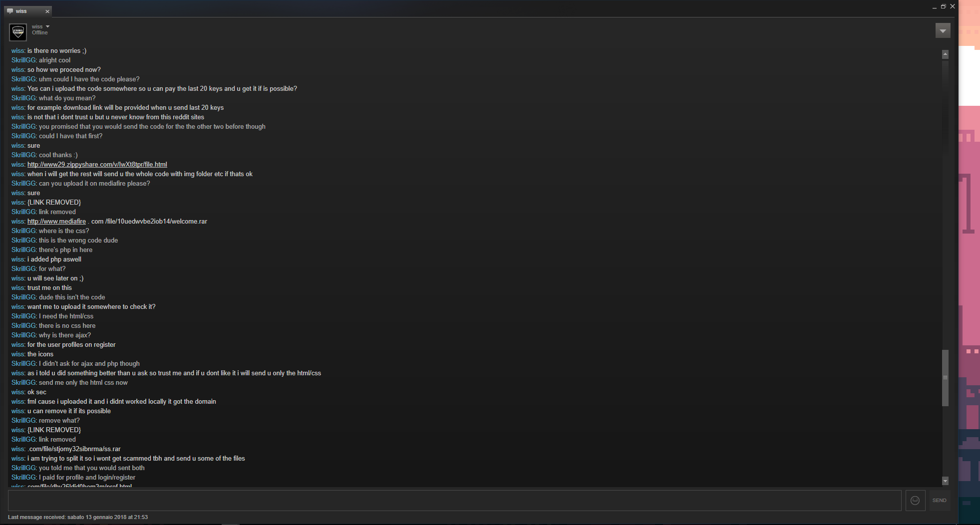Click the message input field

pos(454,500)
